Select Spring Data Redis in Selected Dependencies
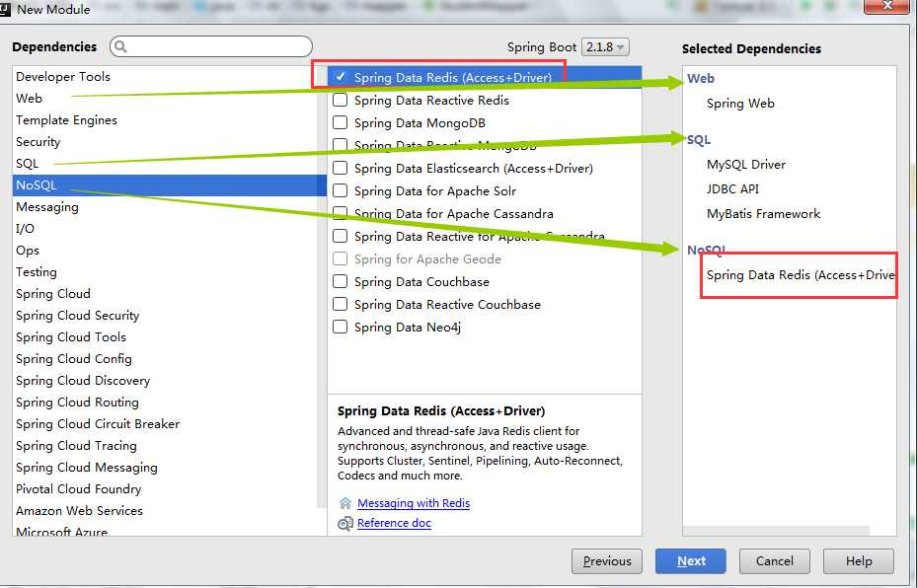The width and height of the screenshot is (917, 588). point(801,275)
